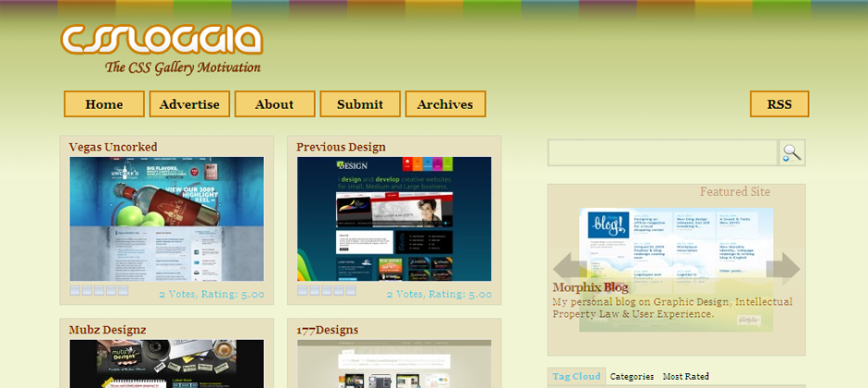The image size is (868, 388).
Task: Rate Previous Design five stars
Action: (350, 291)
